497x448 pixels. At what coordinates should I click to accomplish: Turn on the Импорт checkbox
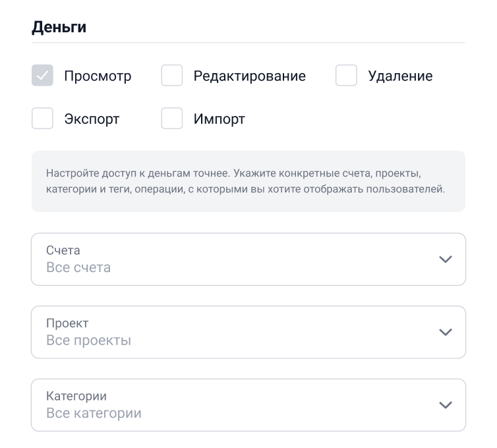pyautogui.click(x=172, y=119)
